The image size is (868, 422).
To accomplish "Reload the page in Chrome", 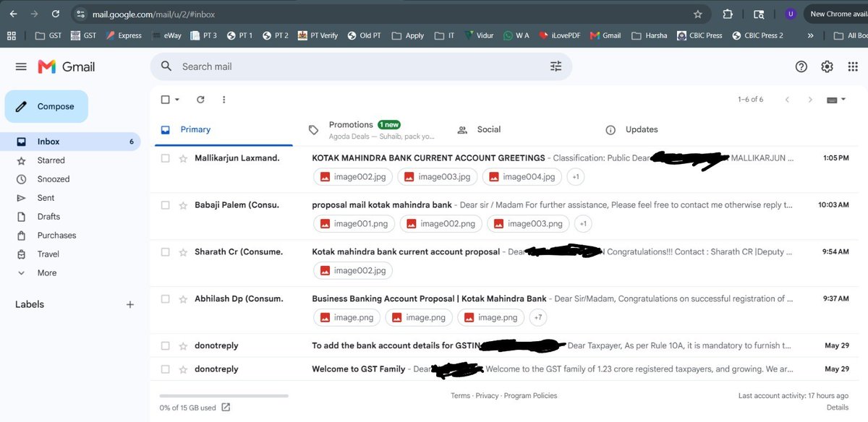I will coord(56,14).
